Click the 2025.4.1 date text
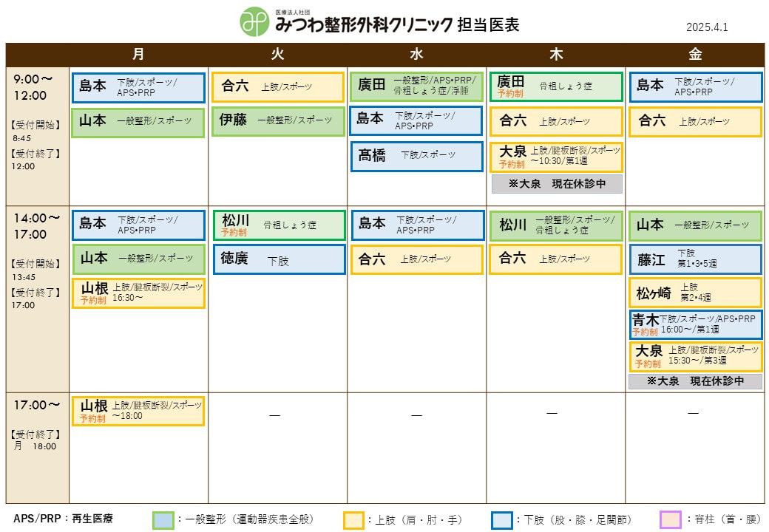The width and height of the screenshot is (769, 532). [x=707, y=27]
